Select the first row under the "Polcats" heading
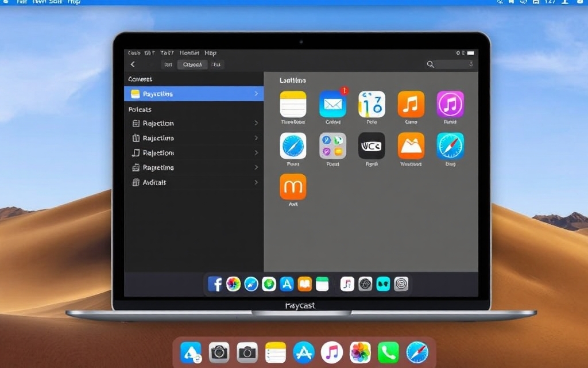The image size is (588, 368). pyautogui.click(x=194, y=123)
